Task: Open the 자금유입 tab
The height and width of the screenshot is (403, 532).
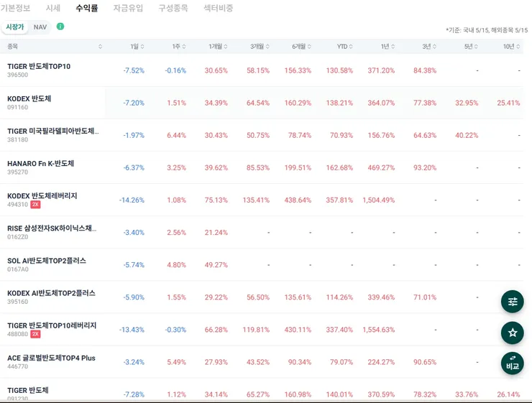Action: 128,8
